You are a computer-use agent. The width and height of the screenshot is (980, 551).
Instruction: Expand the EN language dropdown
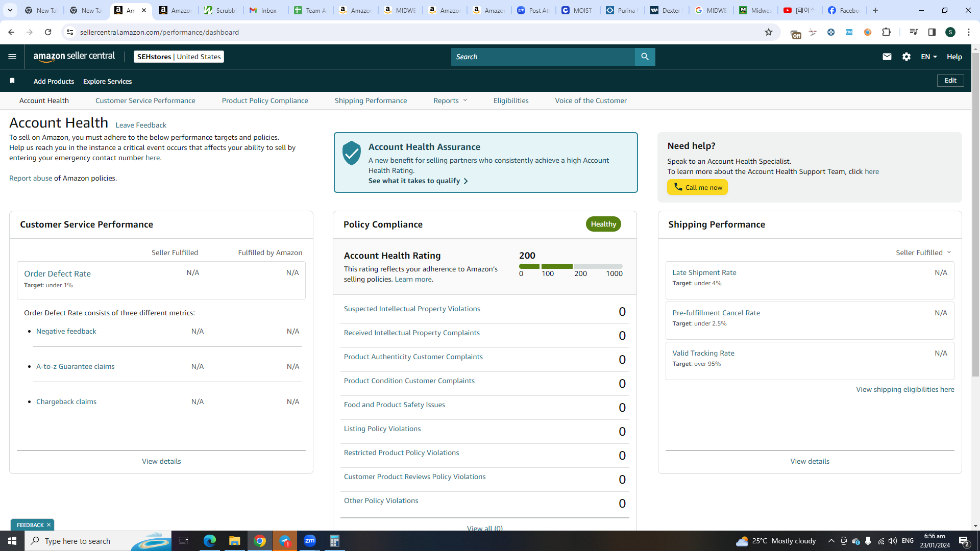point(929,57)
